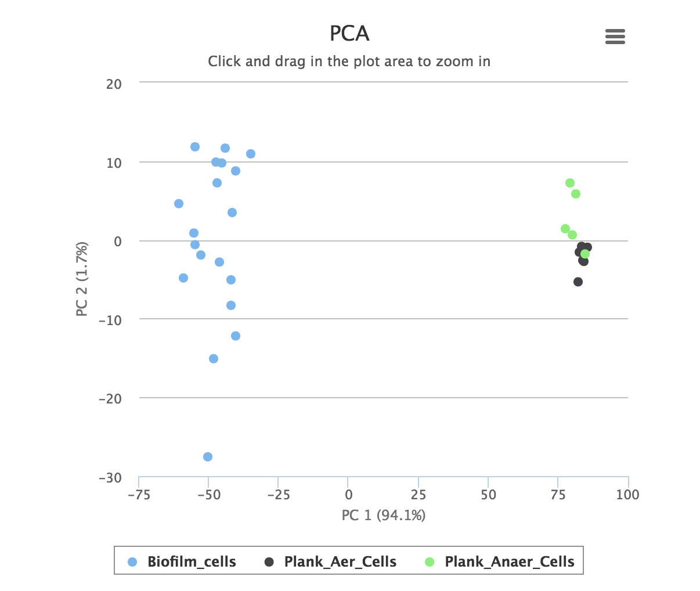The width and height of the screenshot is (700, 591).
Task: Select the leftmost biofilm point near PC1 -60
Action: pyautogui.click(x=179, y=204)
